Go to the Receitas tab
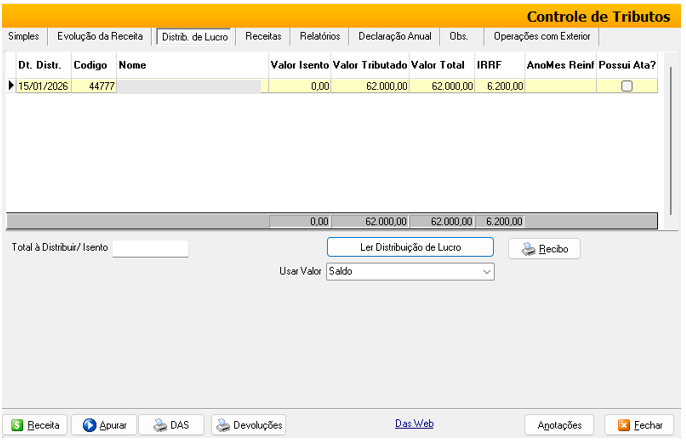 263,36
